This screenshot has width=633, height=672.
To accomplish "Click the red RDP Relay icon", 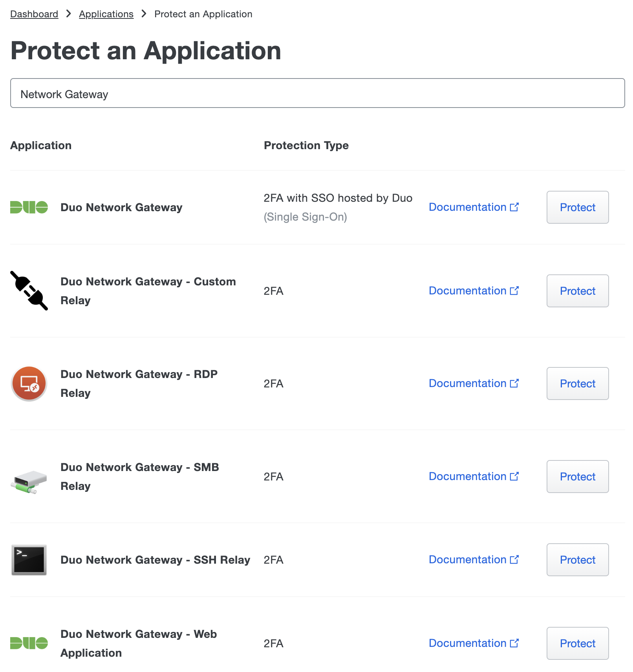I will (29, 383).
